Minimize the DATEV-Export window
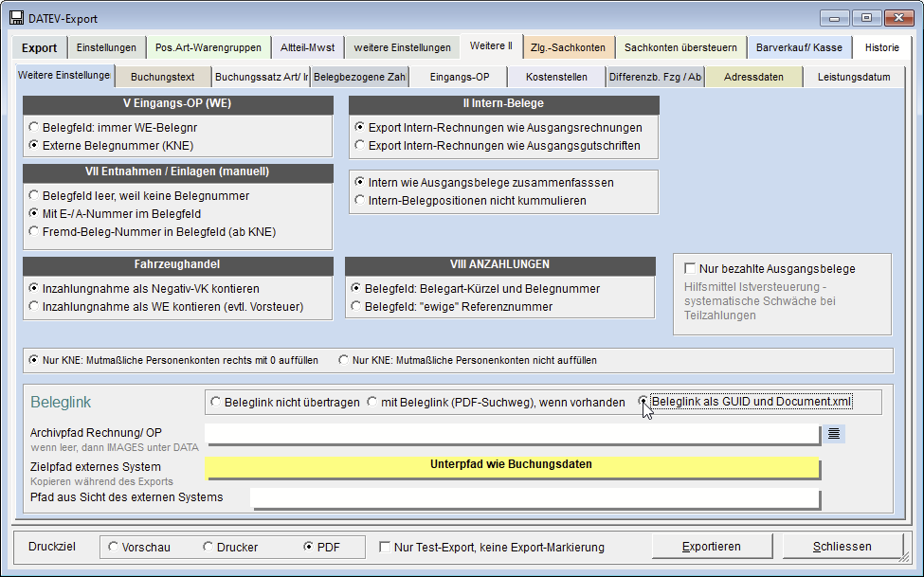Image resolution: width=924 pixels, height=577 pixels. 834,18
